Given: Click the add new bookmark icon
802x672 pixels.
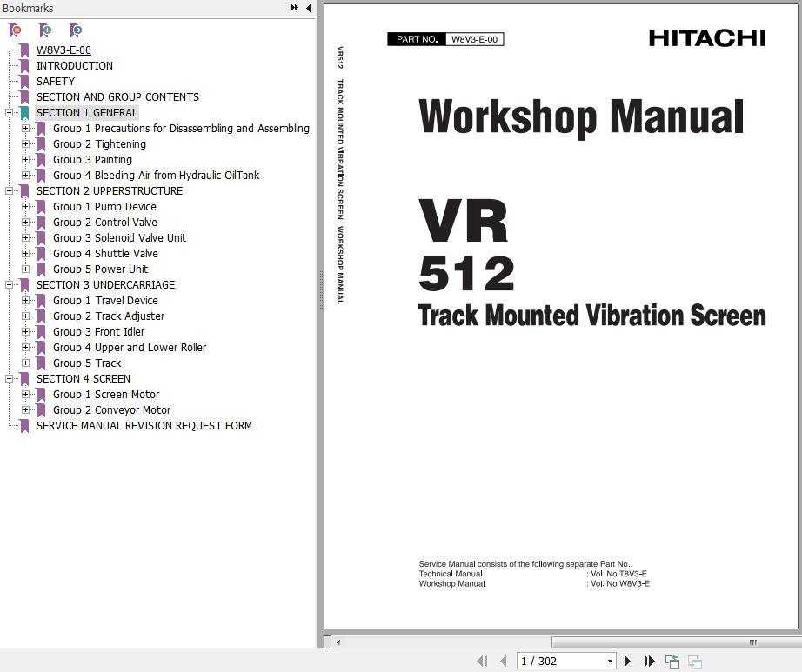Looking at the screenshot, I should [45, 30].
